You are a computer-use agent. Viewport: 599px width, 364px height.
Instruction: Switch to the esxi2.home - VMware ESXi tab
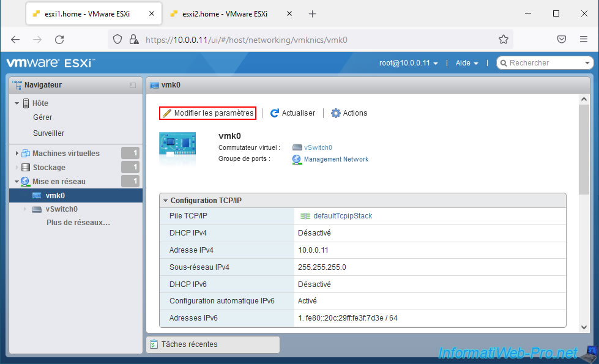click(225, 14)
